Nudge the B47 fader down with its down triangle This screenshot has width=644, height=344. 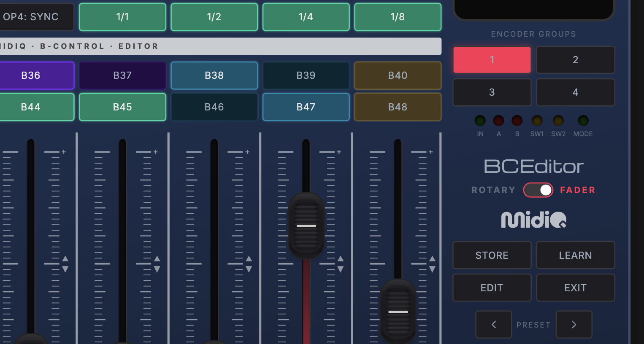pyautogui.click(x=341, y=269)
